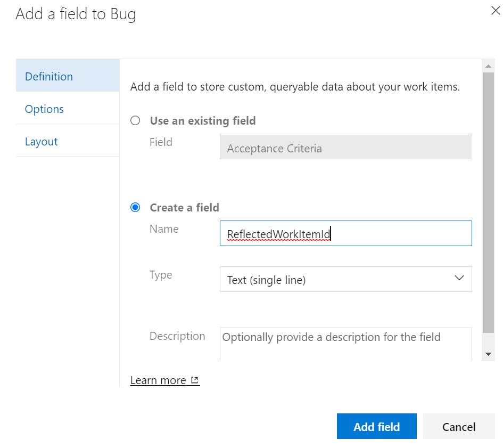Image resolution: width=503 pixels, height=448 pixels.
Task: Click the Type label text
Action: point(161,275)
